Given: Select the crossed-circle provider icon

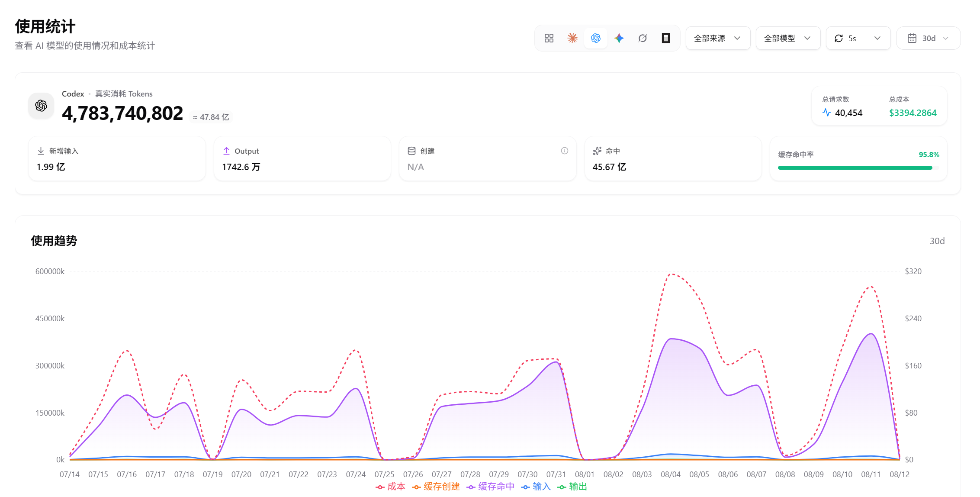Looking at the screenshot, I should (x=643, y=38).
